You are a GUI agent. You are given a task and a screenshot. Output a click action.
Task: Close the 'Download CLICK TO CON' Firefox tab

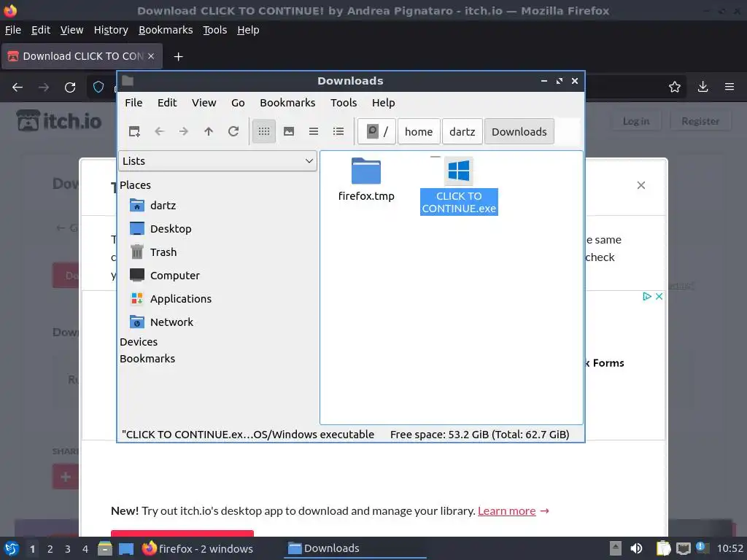point(150,56)
